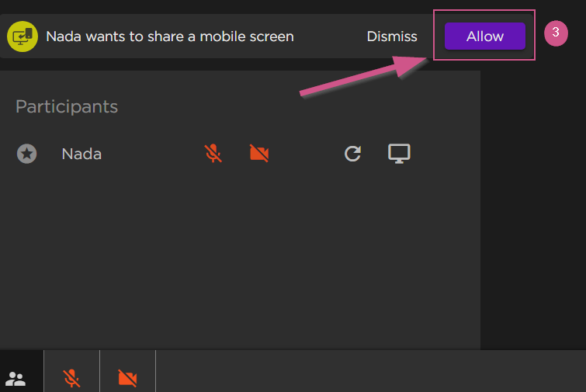The image size is (586, 392).
Task: Click the yellow mobile screen share notification icon
Action: pyautogui.click(x=23, y=36)
